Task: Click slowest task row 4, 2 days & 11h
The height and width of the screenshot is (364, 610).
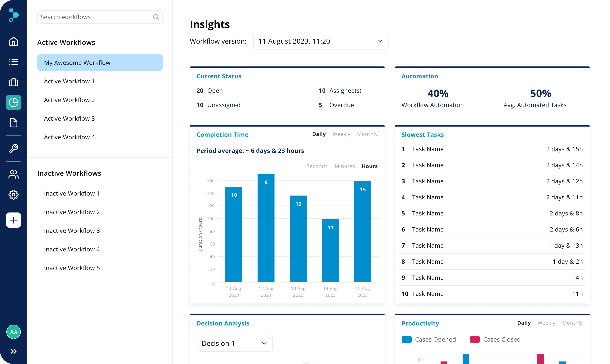Action: [x=492, y=197]
